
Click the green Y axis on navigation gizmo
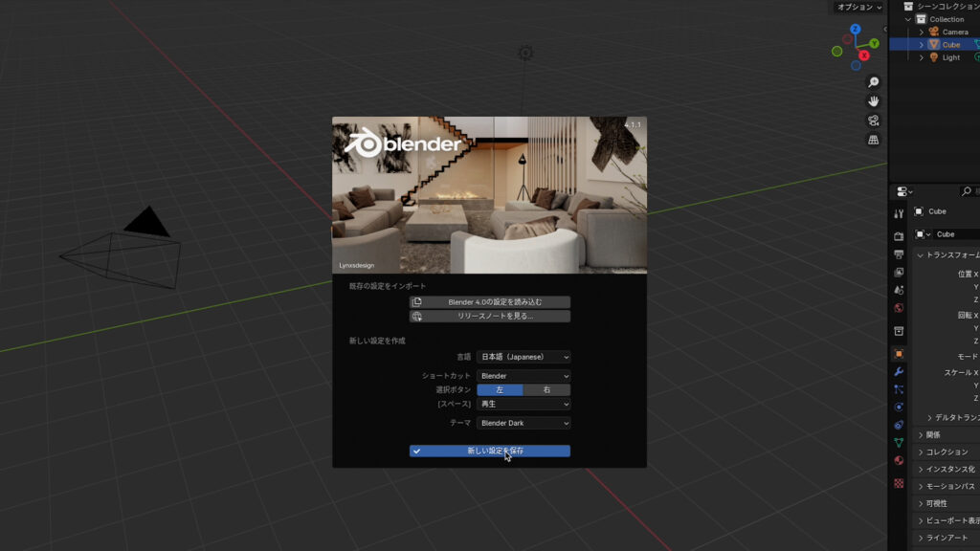(x=875, y=43)
